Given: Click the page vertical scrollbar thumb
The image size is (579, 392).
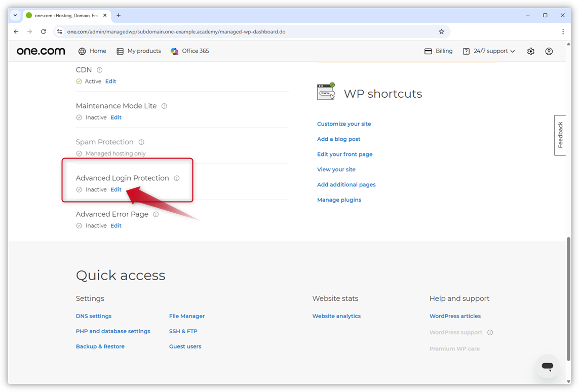Looking at the screenshot, I should (568, 299).
